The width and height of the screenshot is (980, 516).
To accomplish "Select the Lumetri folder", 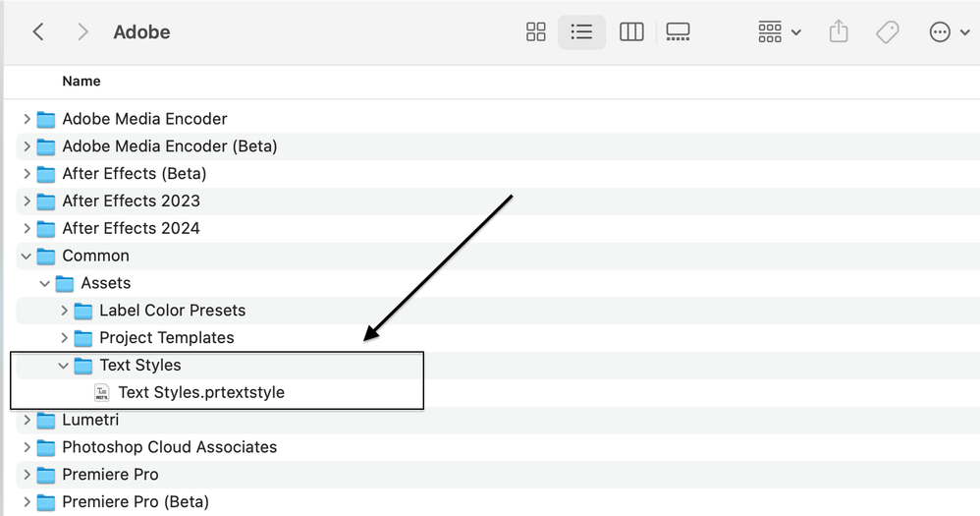I will [90, 420].
